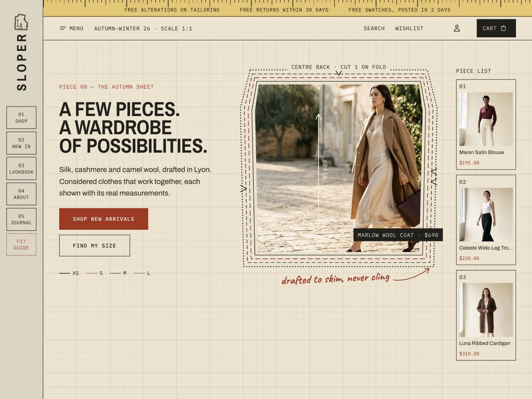Select the XS size line legend
The image size is (532, 399).
[x=69, y=273]
